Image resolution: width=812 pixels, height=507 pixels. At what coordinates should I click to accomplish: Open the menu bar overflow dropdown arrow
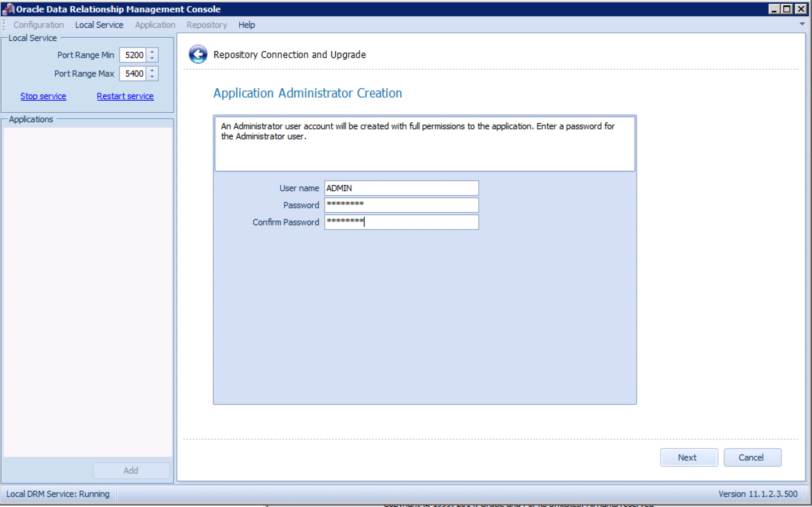point(802,24)
